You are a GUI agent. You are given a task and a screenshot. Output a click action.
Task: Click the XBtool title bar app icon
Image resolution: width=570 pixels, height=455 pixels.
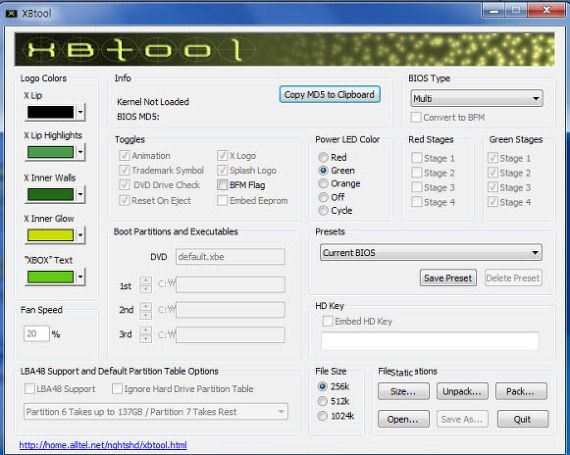click(x=12, y=14)
